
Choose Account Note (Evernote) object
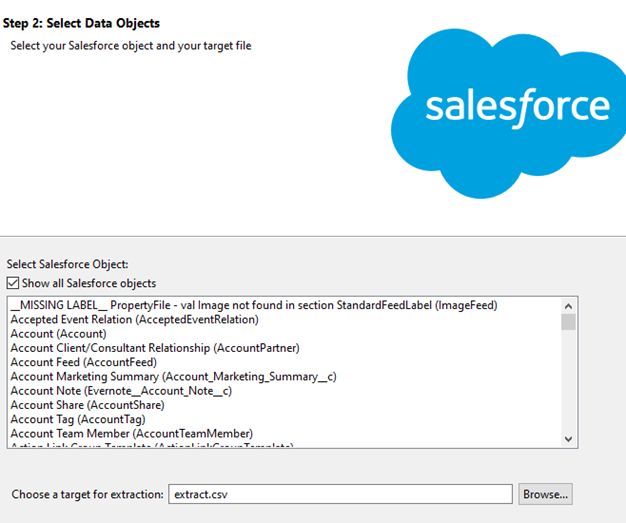121,391
